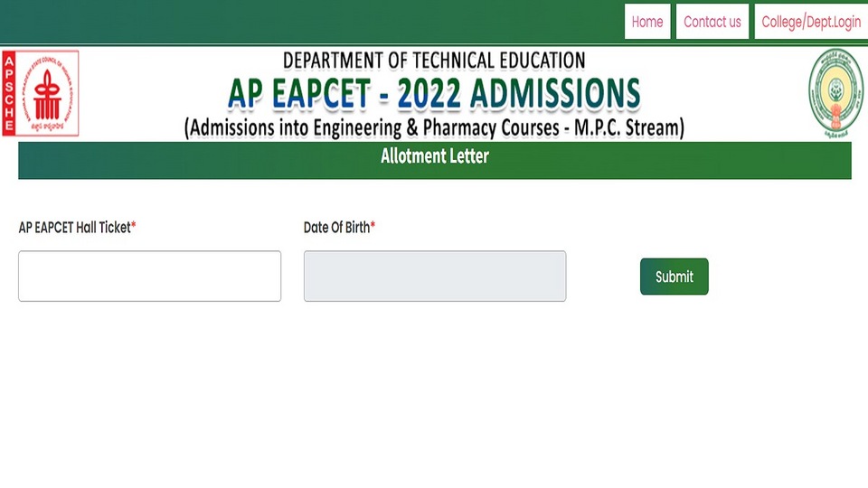Open the Home menu item
The height and width of the screenshot is (488, 868).
[647, 22]
